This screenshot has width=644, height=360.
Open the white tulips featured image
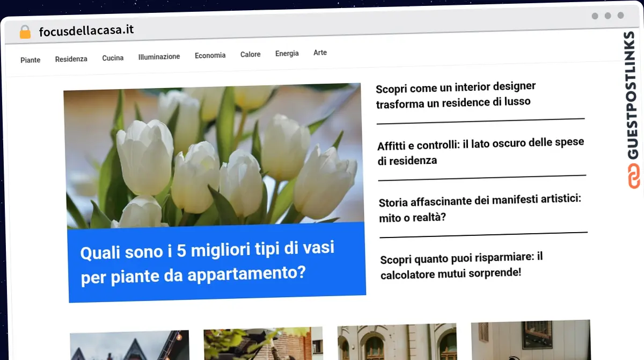pyautogui.click(x=214, y=156)
